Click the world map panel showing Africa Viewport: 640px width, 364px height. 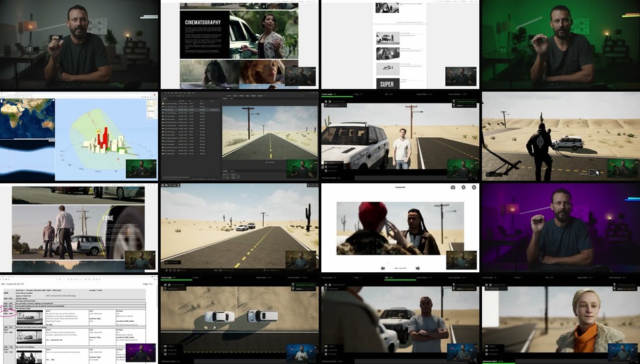(x=27, y=118)
